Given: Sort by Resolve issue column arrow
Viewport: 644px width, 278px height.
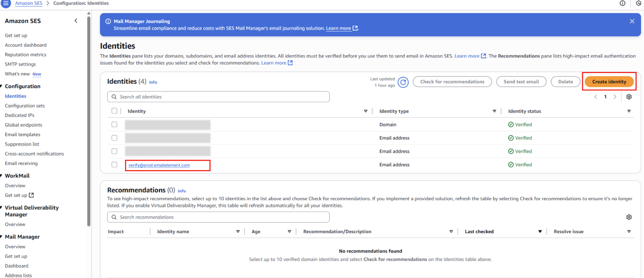Looking at the screenshot, I should tap(629, 231).
